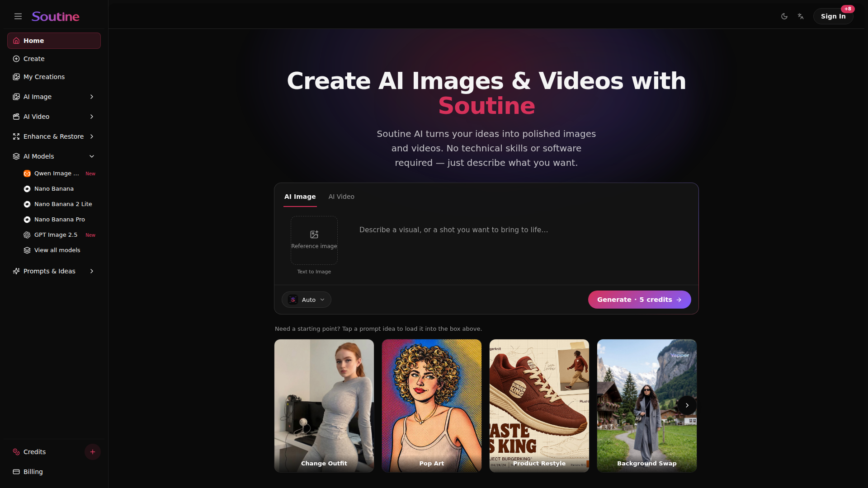Image resolution: width=868 pixels, height=488 pixels.
Task: Click the Soutine logo
Action: point(56,17)
